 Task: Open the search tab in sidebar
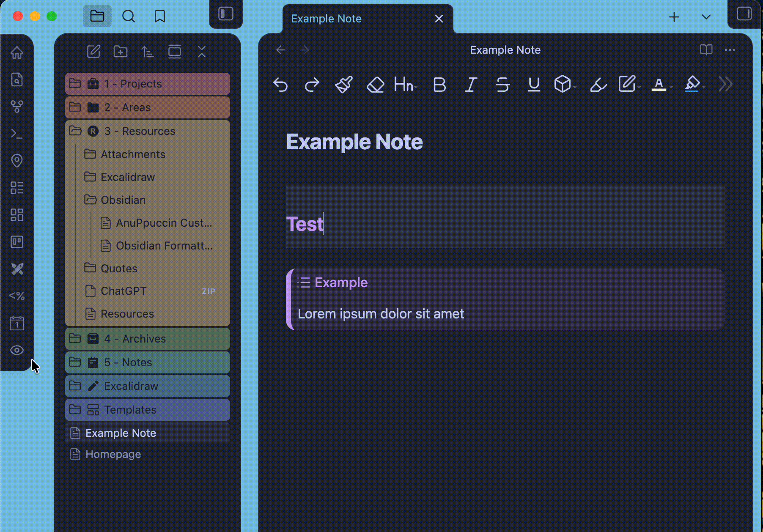click(x=129, y=16)
